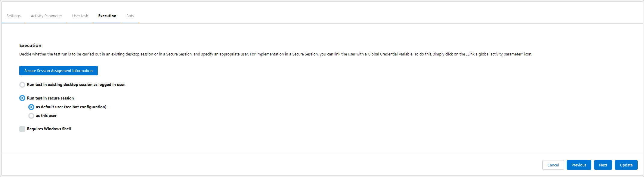Select the 'as this user' radio circle
The height and width of the screenshot is (177, 644).
(x=31, y=116)
